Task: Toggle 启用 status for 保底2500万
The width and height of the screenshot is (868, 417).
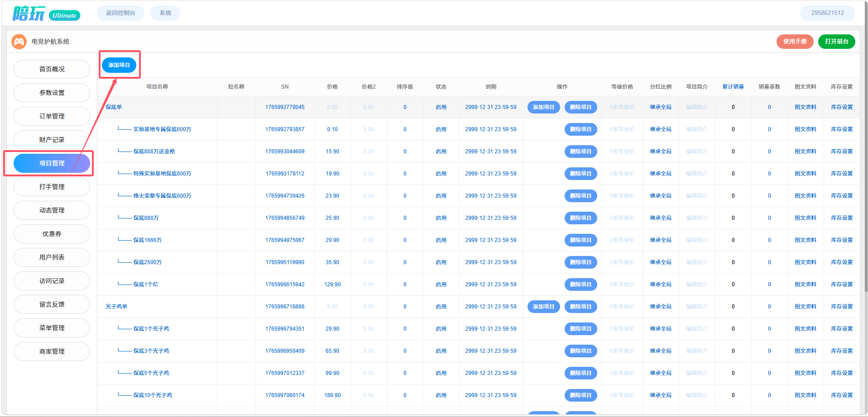Action: [x=441, y=262]
